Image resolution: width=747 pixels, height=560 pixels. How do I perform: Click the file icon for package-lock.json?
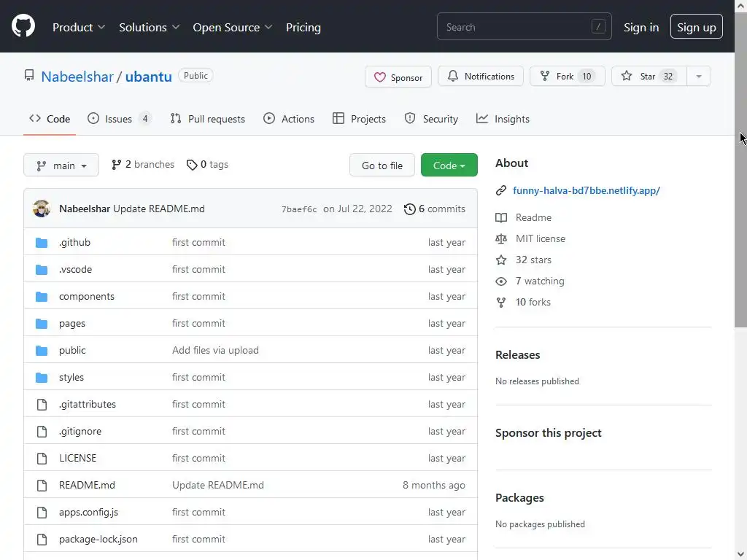pos(42,540)
